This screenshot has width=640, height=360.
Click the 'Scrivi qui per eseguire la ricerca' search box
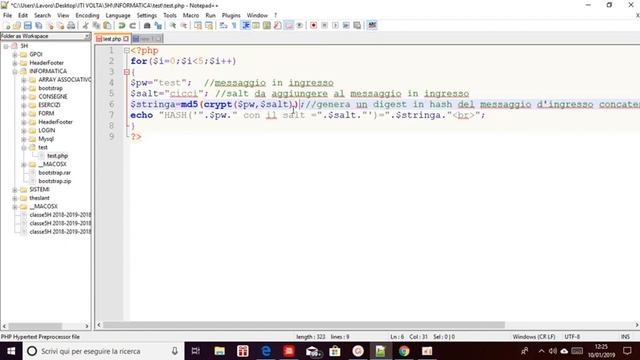click(103, 351)
